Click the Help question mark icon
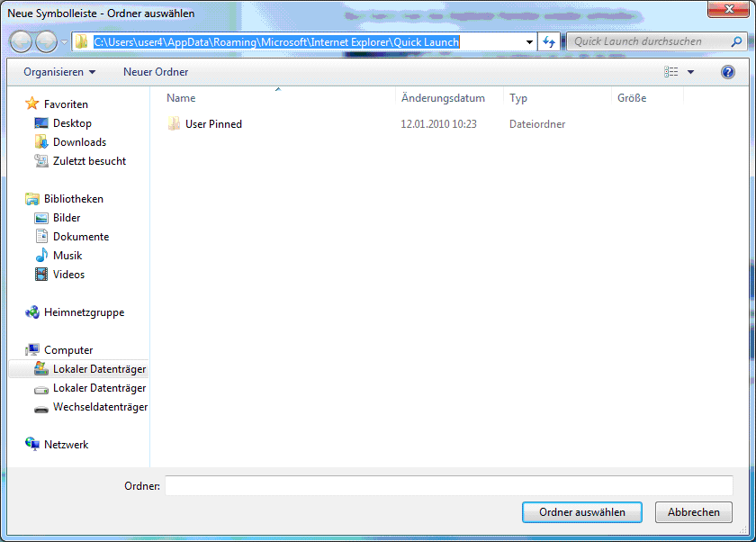Viewport: 756px width, 542px height. coord(728,72)
